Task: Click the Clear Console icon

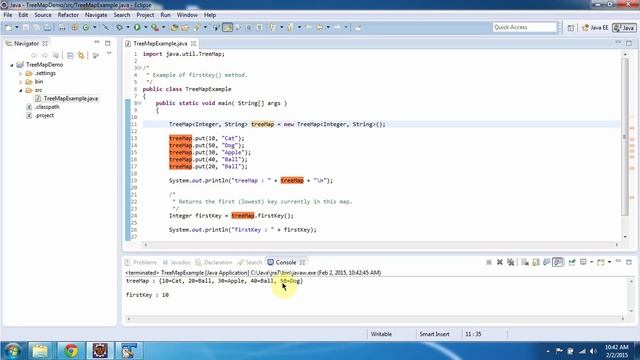Action: (x=525, y=262)
